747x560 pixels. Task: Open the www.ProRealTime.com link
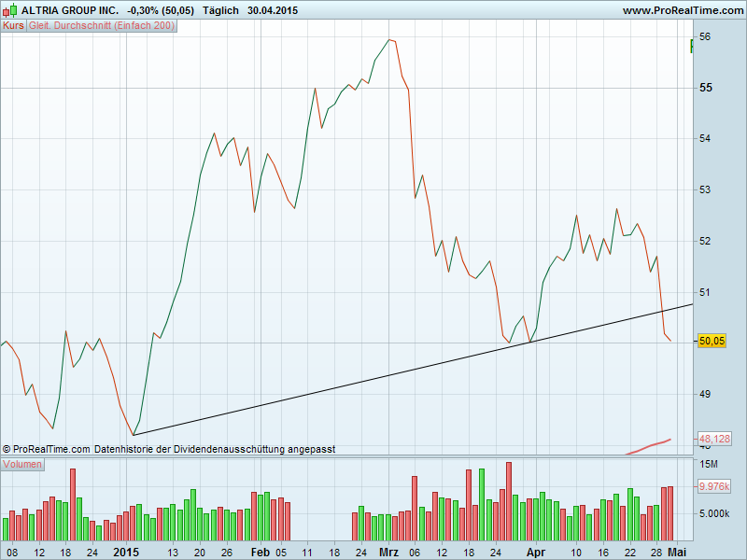tap(681, 10)
